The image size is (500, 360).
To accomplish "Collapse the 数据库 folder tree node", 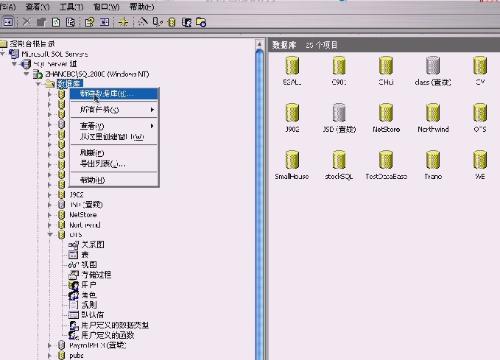I will [x=39, y=84].
